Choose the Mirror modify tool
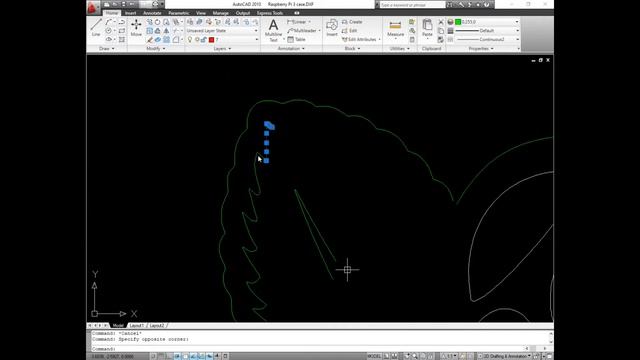Image resolution: width=640 pixels, height=360 pixels. click(x=166, y=31)
